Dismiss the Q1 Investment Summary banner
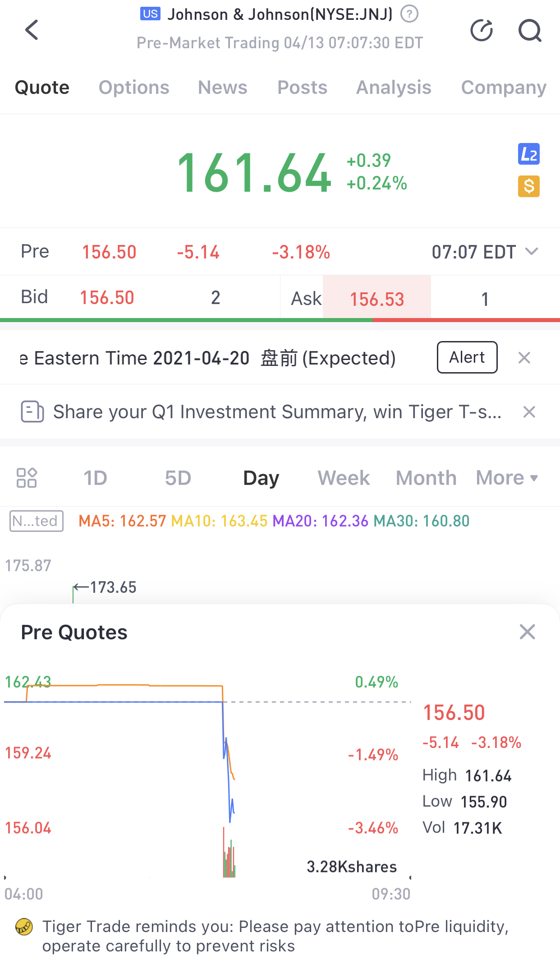This screenshot has width=560, height=969. [529, 412]
